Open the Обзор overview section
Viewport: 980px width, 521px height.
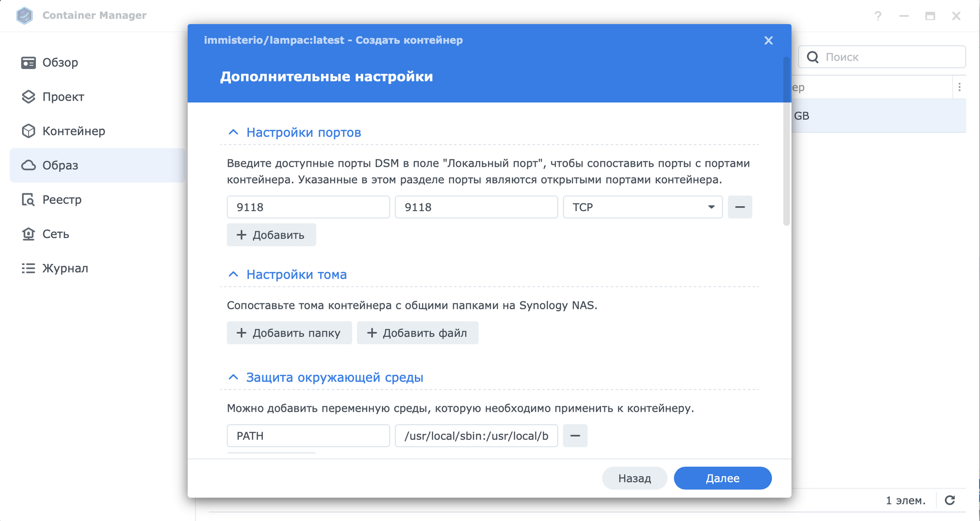pos(60,63)
